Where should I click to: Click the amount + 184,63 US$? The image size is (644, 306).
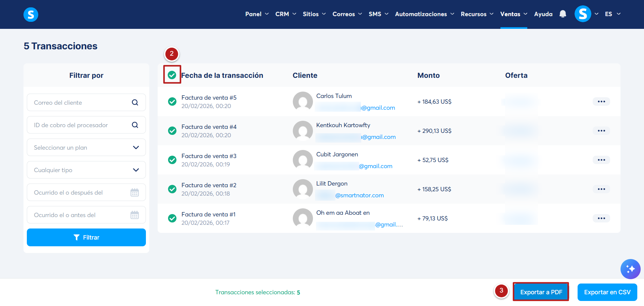pyautogui.click(x=434, y=101)
